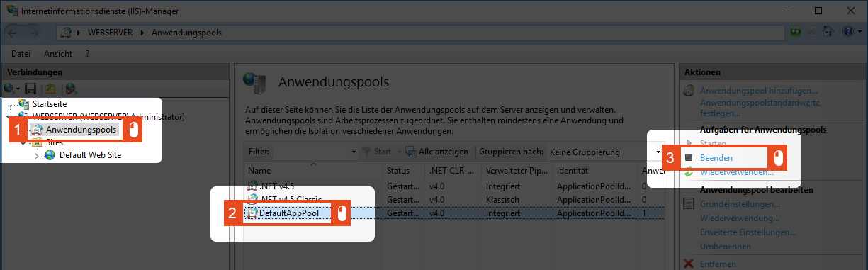Click the home icon in top-right toolbar
This screenshot has height=270, width=868.
(828, 32)
